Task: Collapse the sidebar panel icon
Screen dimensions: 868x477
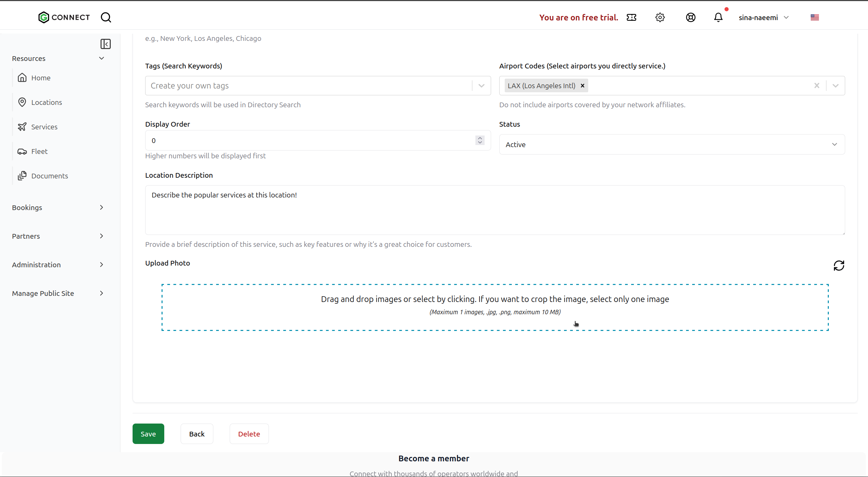Action: click(x=105, y=44)
